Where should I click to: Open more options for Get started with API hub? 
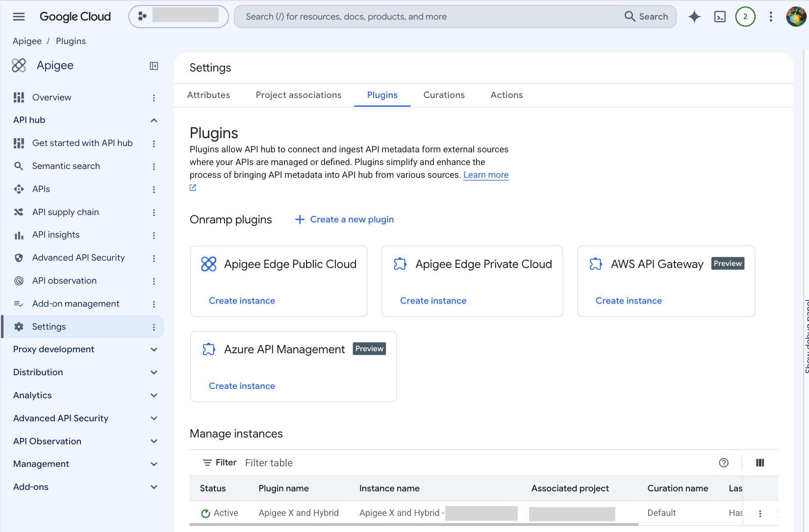point(154,144)
